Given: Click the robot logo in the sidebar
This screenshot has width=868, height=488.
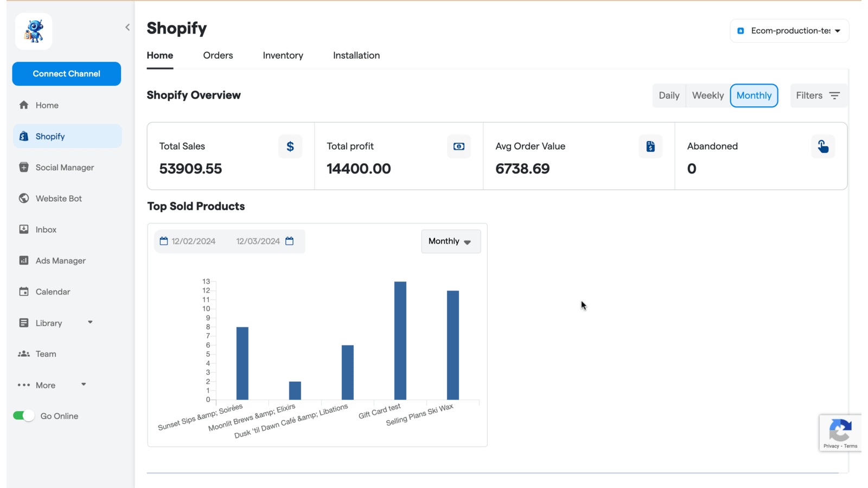Looking at the screenshot, I should point(34,31).
